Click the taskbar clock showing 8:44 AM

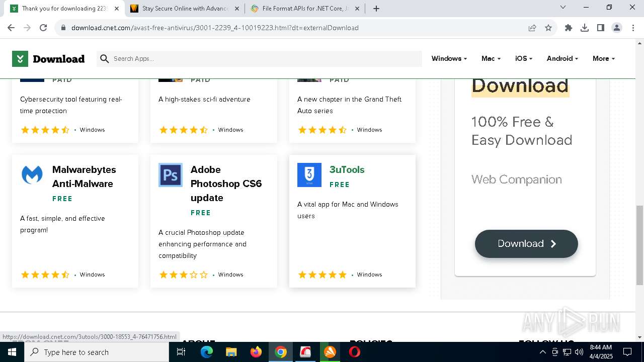pos(601,352)
